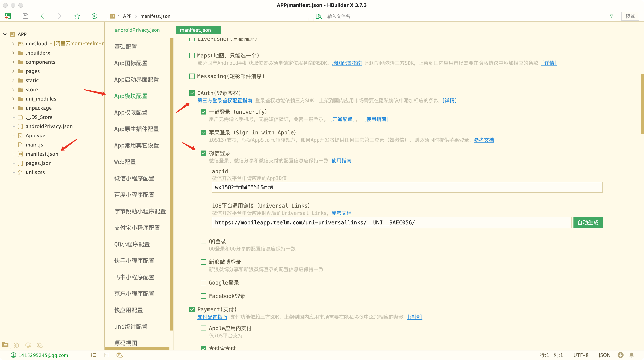
Task: Expand the .hbuilderx folder
Action: (13, 53)
